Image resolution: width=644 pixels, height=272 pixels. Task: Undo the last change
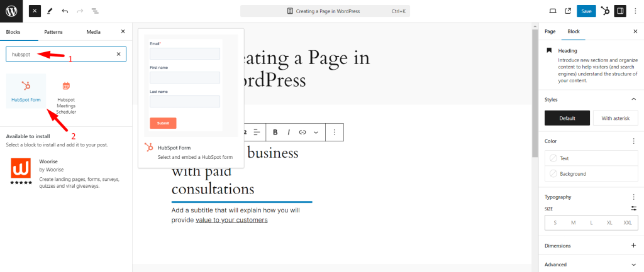[65, 11]
